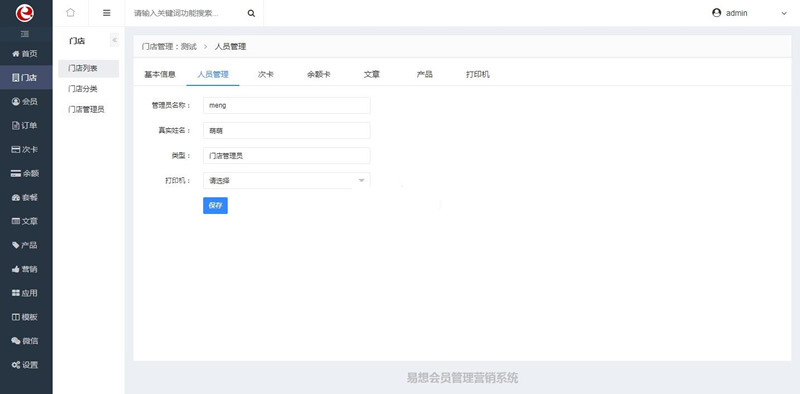
Task: Go to 首页 in the sidebar
Action: pos(26,54)
